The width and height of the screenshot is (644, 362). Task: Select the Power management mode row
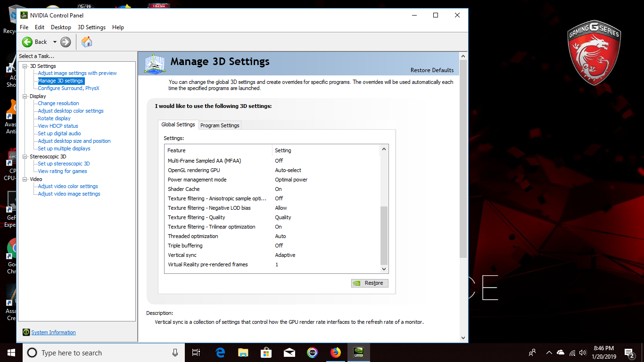[x=272, y=180]
